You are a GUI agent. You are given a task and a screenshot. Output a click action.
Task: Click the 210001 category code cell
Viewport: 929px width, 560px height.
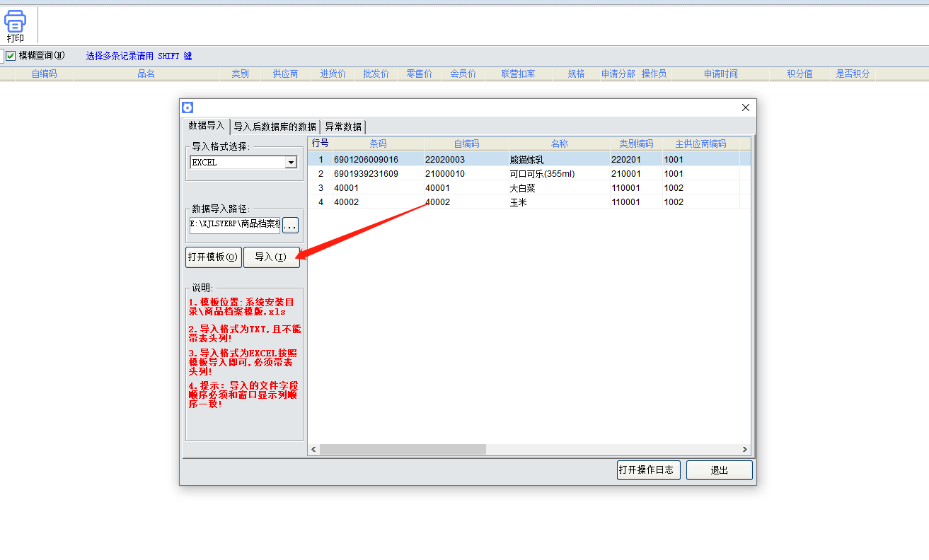[x=636, y=174]
